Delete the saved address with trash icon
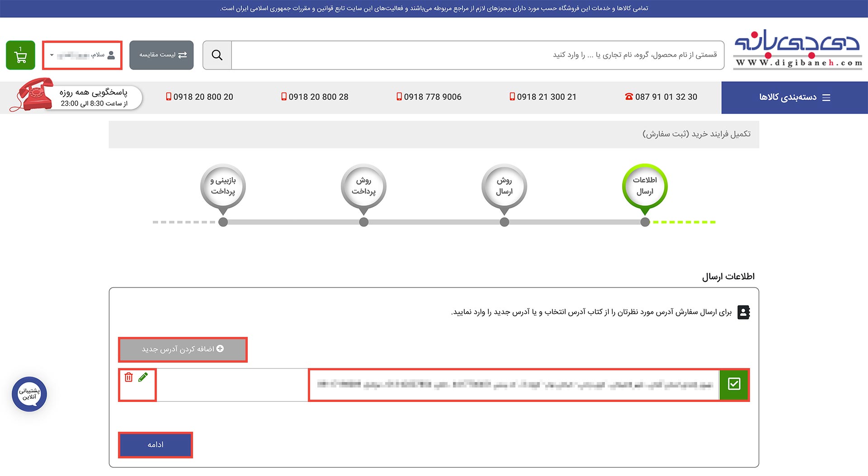The width and height of the screenshot is (868, 476). point(129,377)
